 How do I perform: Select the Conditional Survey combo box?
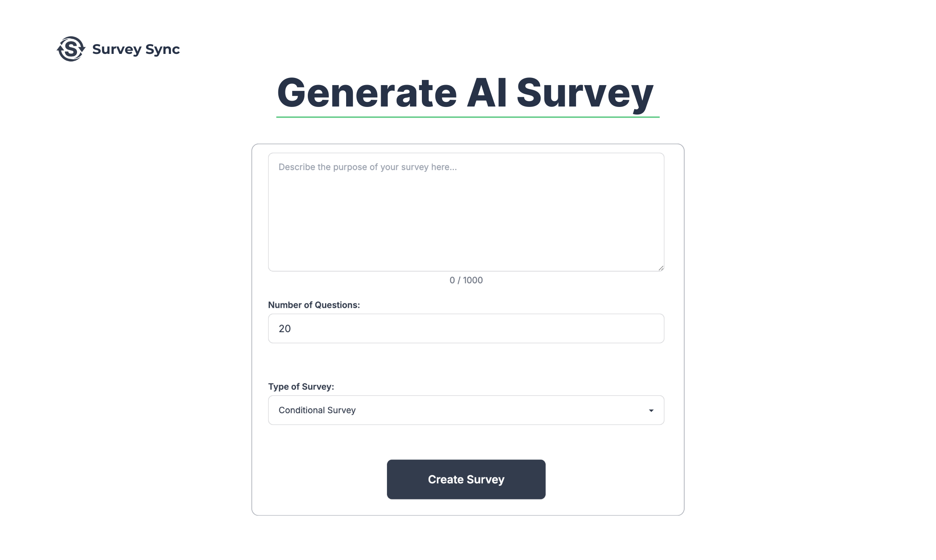pos(466,410)
